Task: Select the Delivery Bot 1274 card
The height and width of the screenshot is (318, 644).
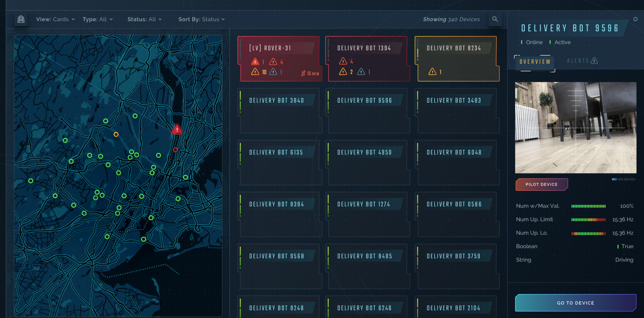Action: click(367, 215)
